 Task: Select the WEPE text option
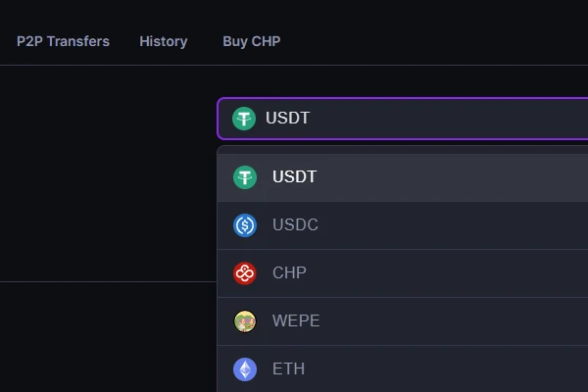coord(296,321)
